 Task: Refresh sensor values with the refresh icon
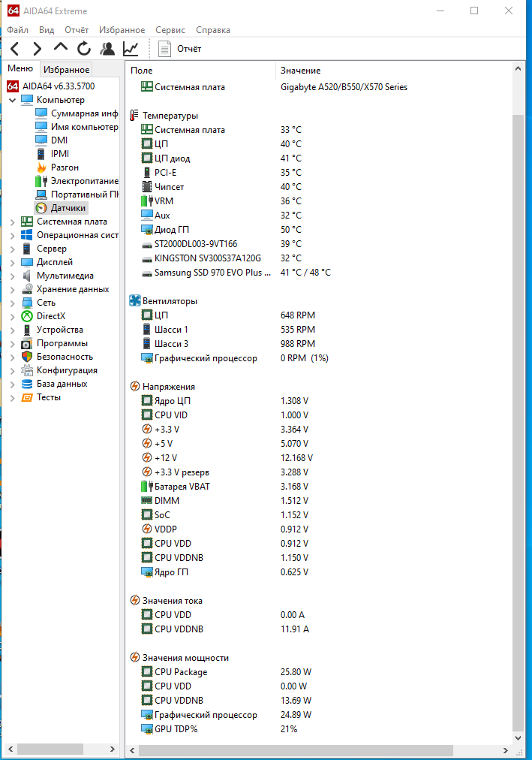(x=84, y=49)
